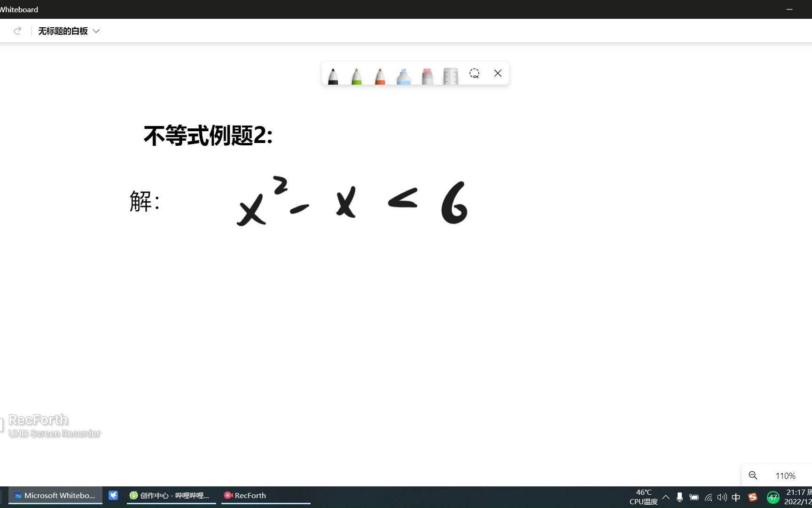Toggle the 中 input method indicator
Screen dimensions: 812x508
pyautogui.click(x=736, y=497)
